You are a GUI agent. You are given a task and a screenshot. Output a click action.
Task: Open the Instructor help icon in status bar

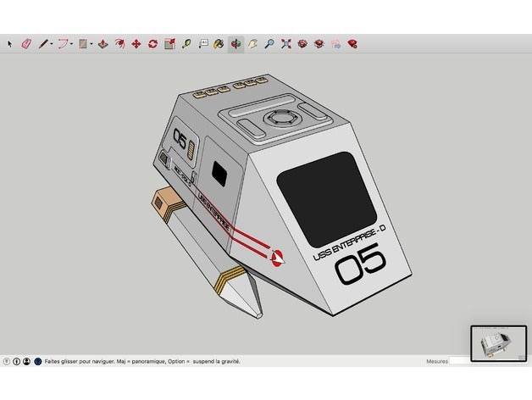pyautogui.click(x=38, y=361)
